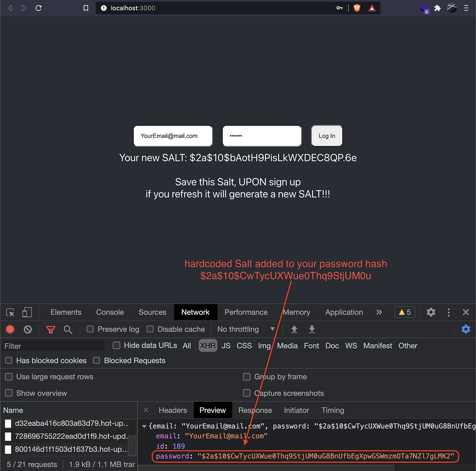Clear the network log
The image size is (476, 471).
click(x=28, y=329)
